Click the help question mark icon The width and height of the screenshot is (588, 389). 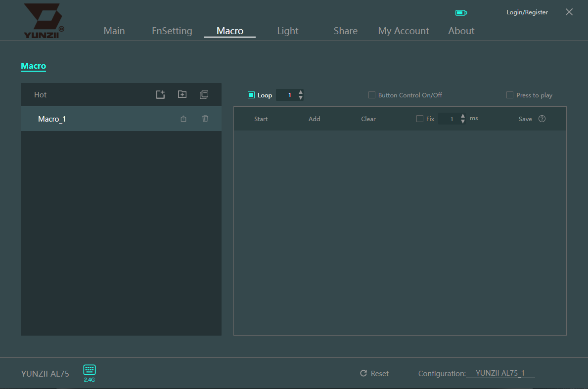pos(542,119)
